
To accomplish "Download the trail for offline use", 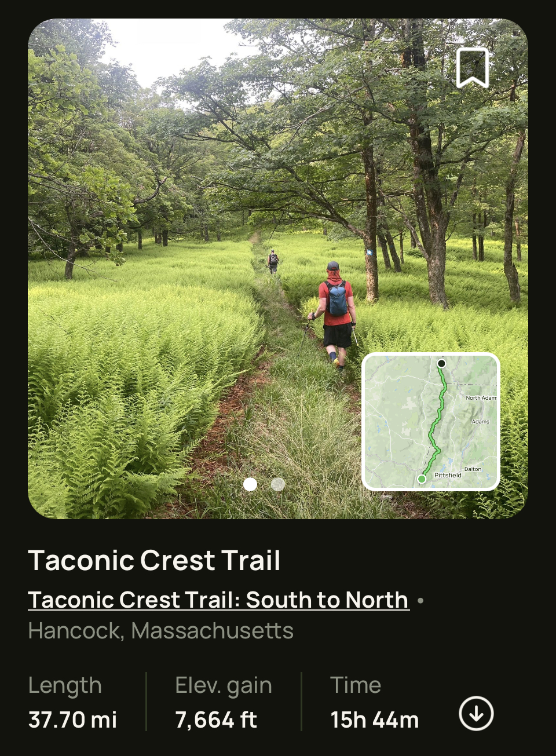I will click(476, 713).
